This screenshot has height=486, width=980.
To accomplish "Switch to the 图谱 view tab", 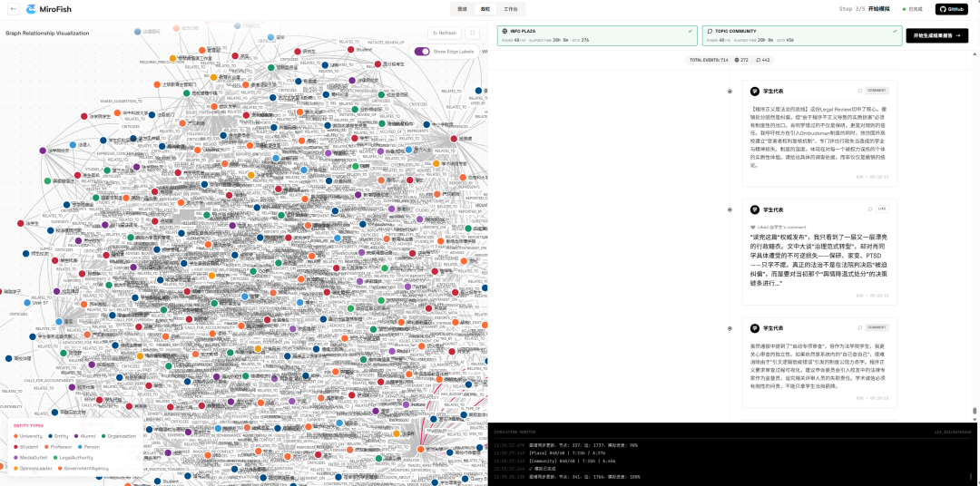I will point(462,9).
